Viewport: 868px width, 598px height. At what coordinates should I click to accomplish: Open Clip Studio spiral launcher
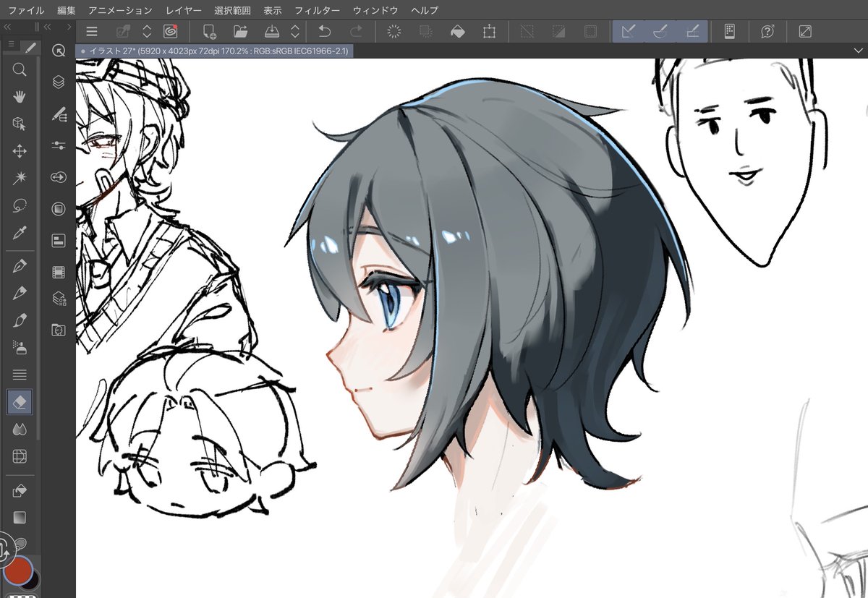click(171, 31)
